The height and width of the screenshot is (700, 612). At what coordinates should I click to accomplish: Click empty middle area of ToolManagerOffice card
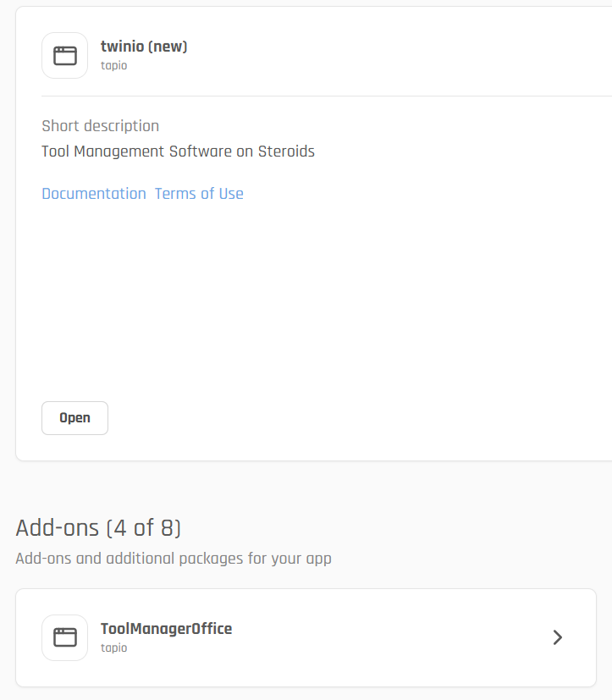point(381,637)
